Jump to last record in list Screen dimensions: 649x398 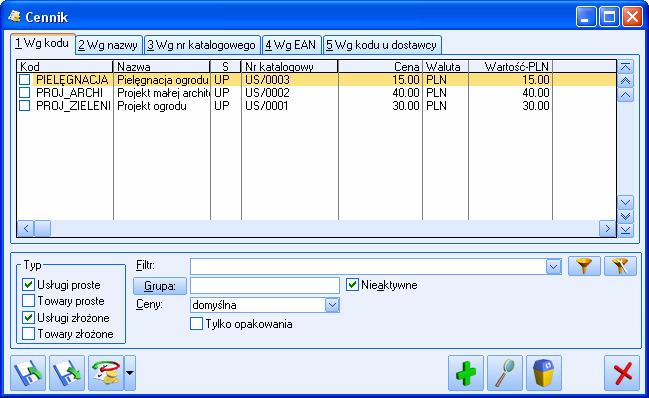[625, 230]
